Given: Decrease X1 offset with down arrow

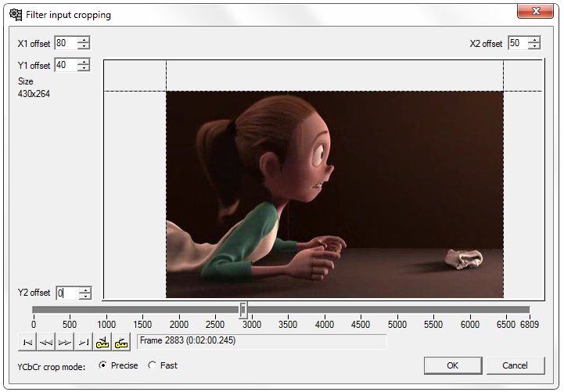Looking at the screenshot, I should pyautogui.click(x=84, y=46).
